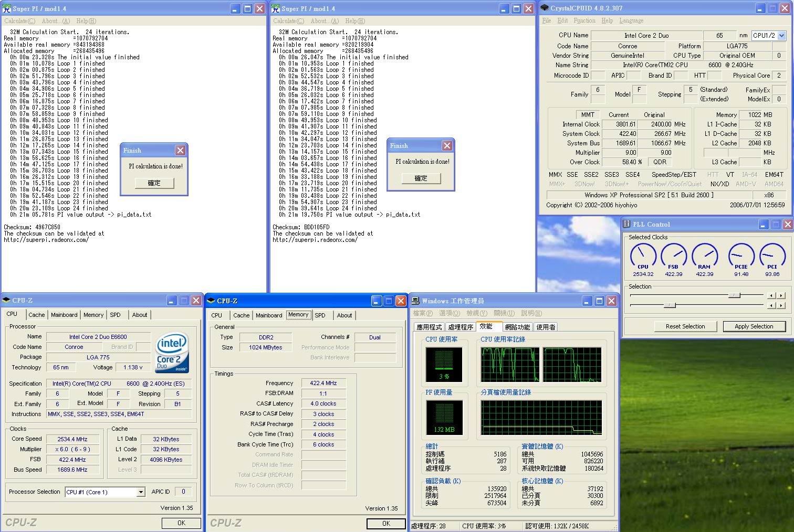Viewport: 794px width, 532px height.
Task: Open Language menu in CrystalCPUID
Action: (631, 20)
